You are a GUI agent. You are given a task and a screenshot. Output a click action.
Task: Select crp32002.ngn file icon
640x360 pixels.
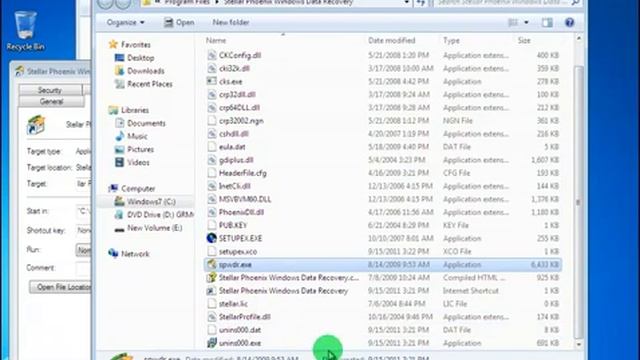(211, 120)
